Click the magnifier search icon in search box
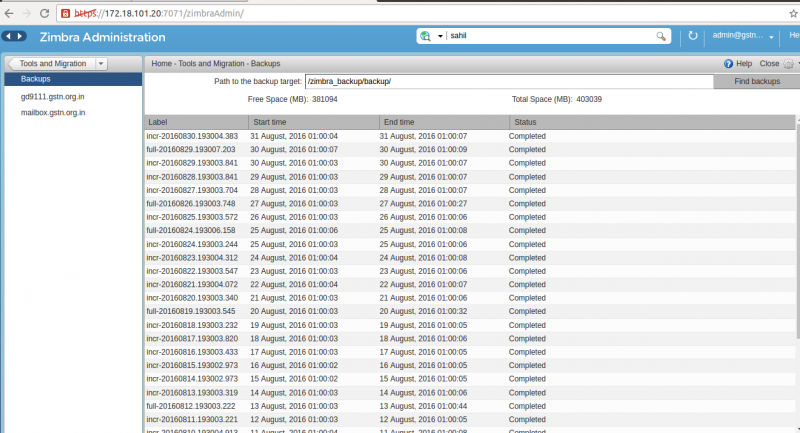The height and width of the screenshot is (433, 800). [661, 36]
